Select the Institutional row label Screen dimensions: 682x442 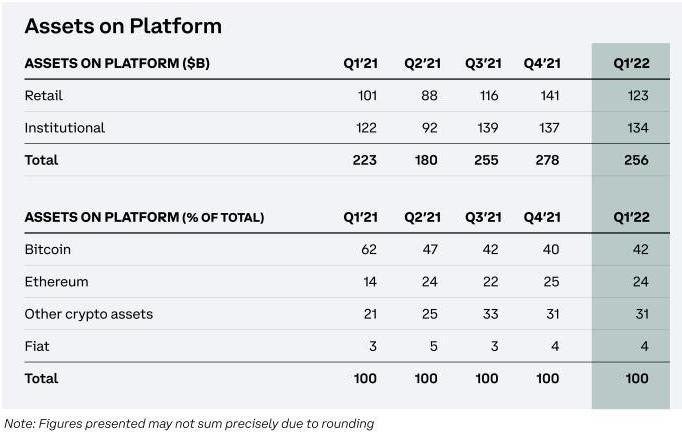coord(65,128)
